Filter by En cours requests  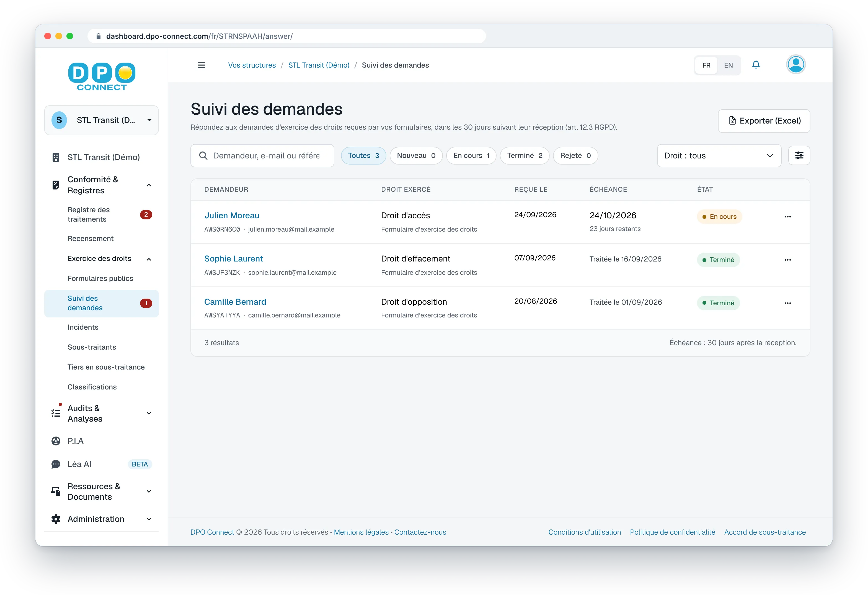click(x=471, y=155)
